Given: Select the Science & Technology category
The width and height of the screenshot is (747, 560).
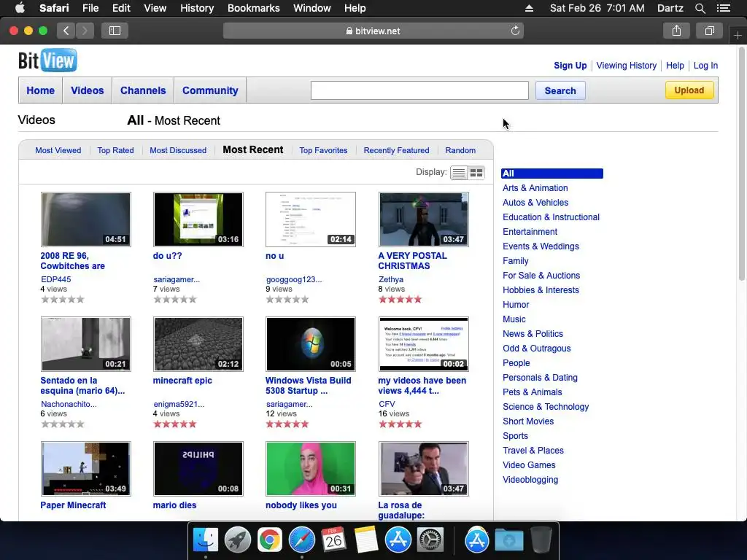Looking at the screenshot, I should (546, 407).
